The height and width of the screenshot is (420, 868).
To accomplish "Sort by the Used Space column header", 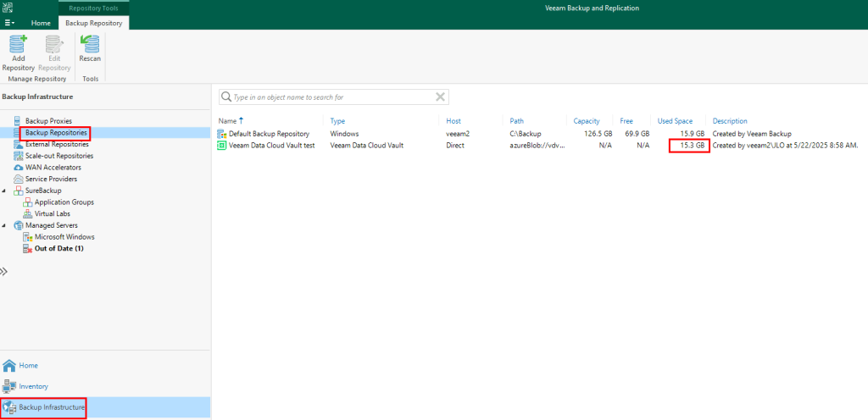I will (x=674, y=120).
